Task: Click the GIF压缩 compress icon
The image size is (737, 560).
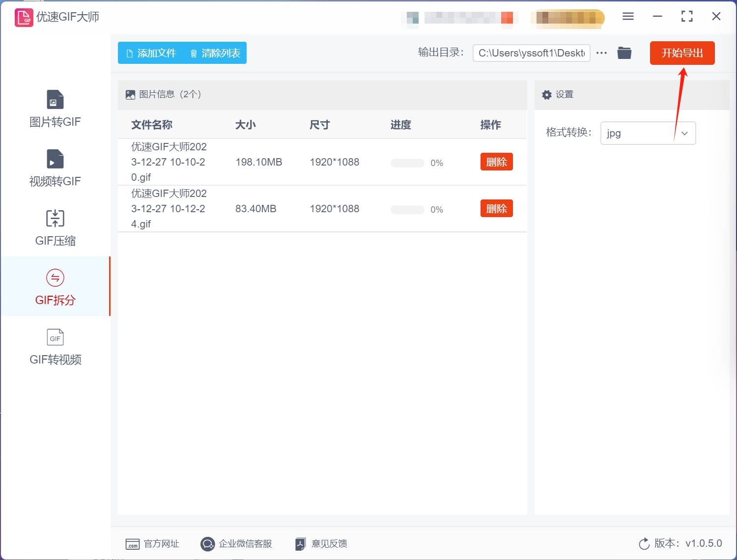Action: coord(55,219)
